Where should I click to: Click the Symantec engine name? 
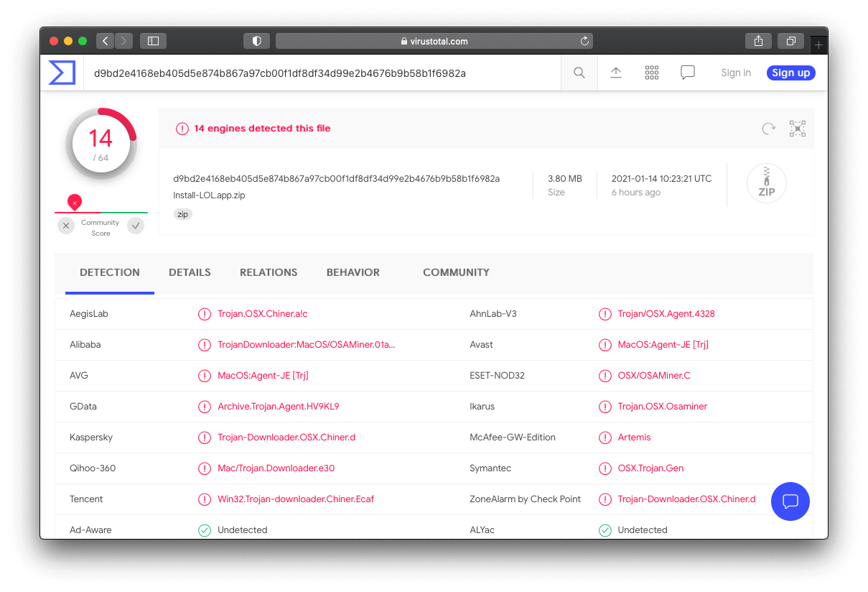click(x=490, y=468)
